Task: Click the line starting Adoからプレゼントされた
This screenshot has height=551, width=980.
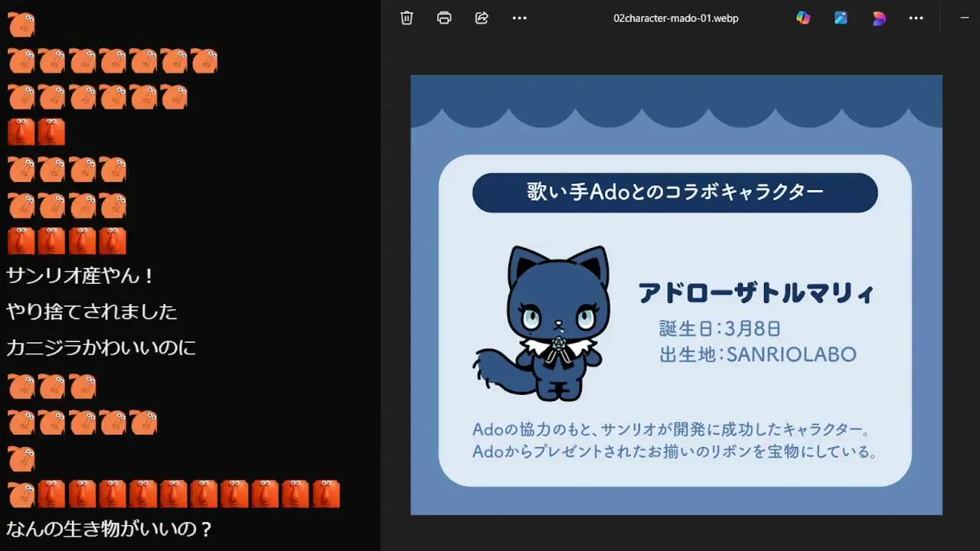Action: 675,452
